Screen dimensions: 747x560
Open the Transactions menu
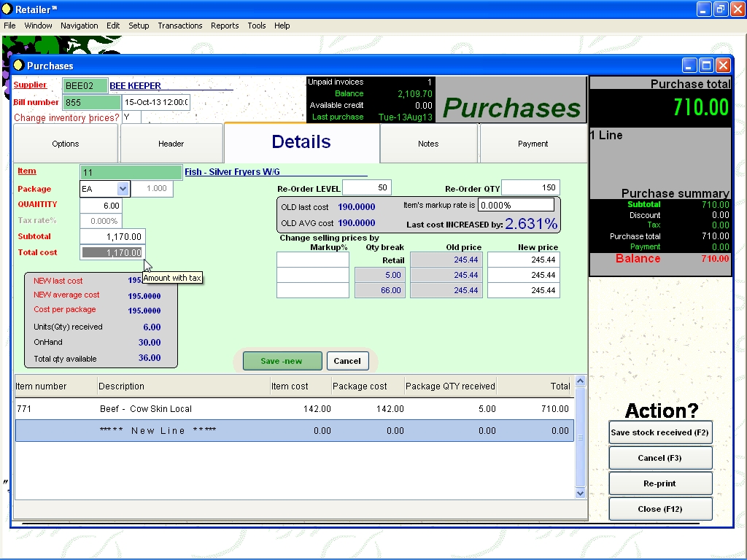click(x=179, y=26)
